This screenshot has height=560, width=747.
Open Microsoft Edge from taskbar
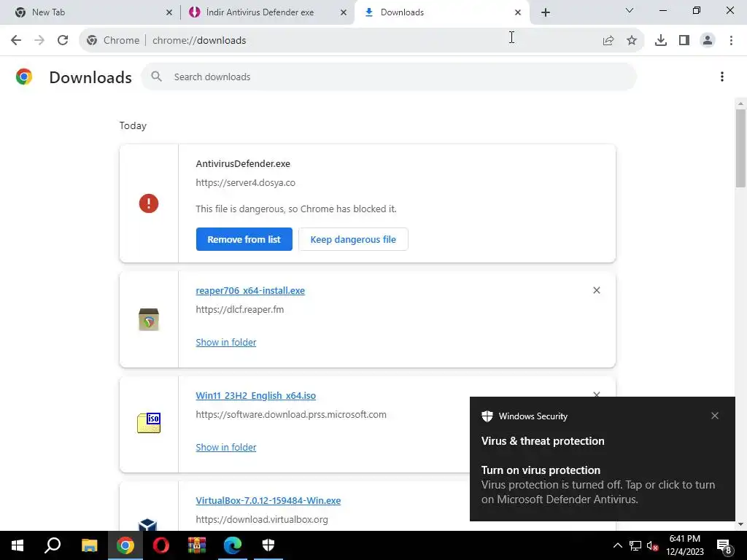(x=233, y=545)
